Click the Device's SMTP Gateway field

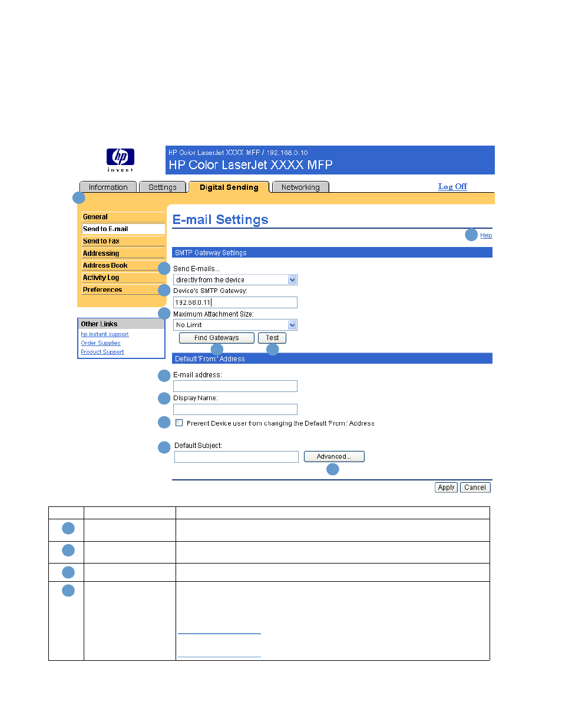pos(235,302)
